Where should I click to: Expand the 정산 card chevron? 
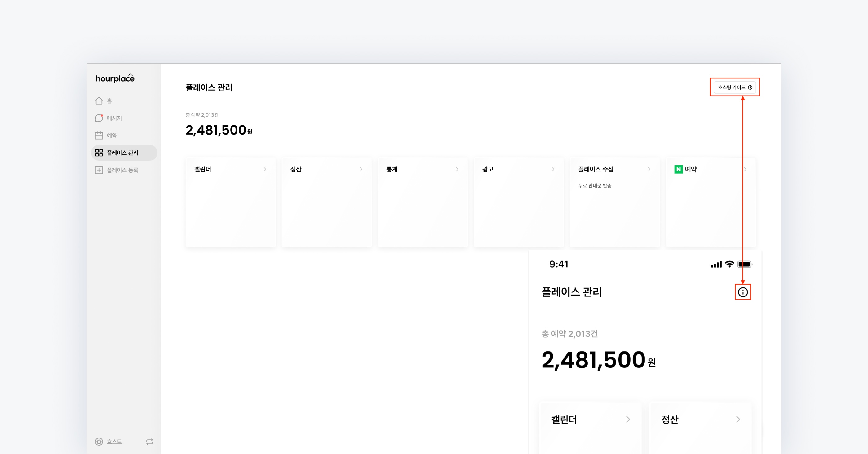point(361,169)
